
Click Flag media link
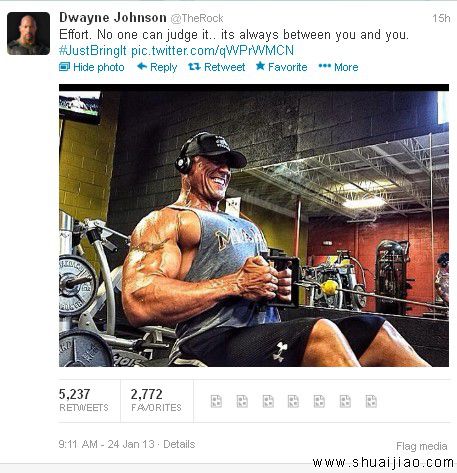[422, 446]
